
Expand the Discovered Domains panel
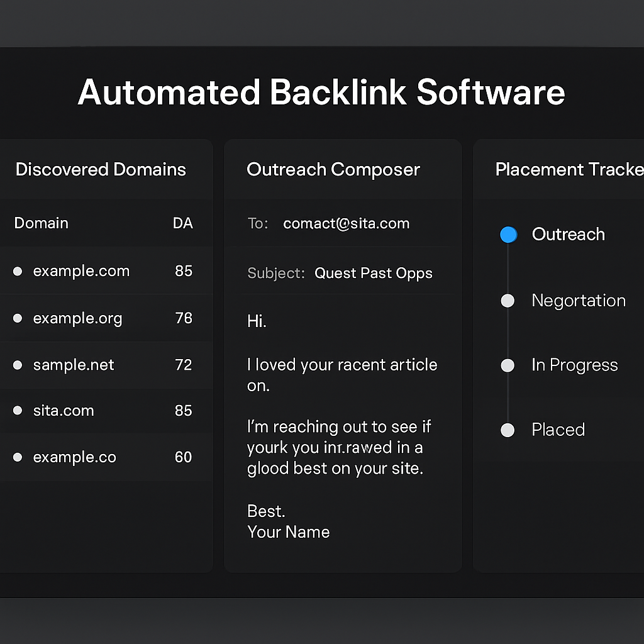pos(101,169)
